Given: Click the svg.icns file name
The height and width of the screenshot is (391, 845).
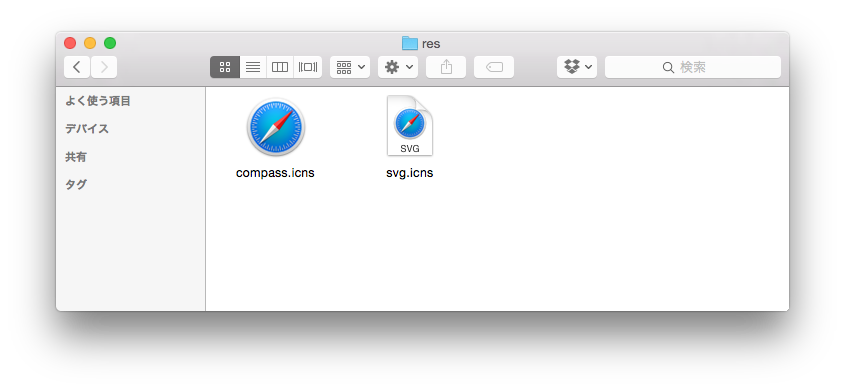Looking at the screenshot, I should [410, 173].
